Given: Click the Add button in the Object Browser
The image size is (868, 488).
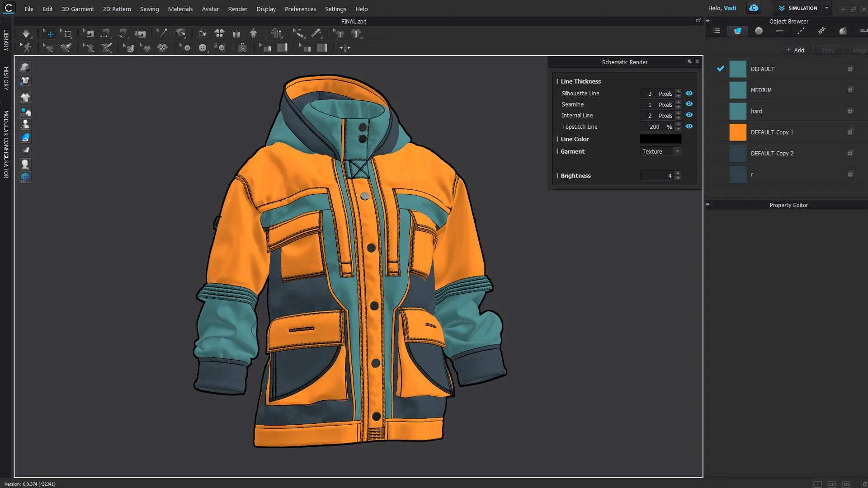Looking at the screenshot, I should point(796,50).
